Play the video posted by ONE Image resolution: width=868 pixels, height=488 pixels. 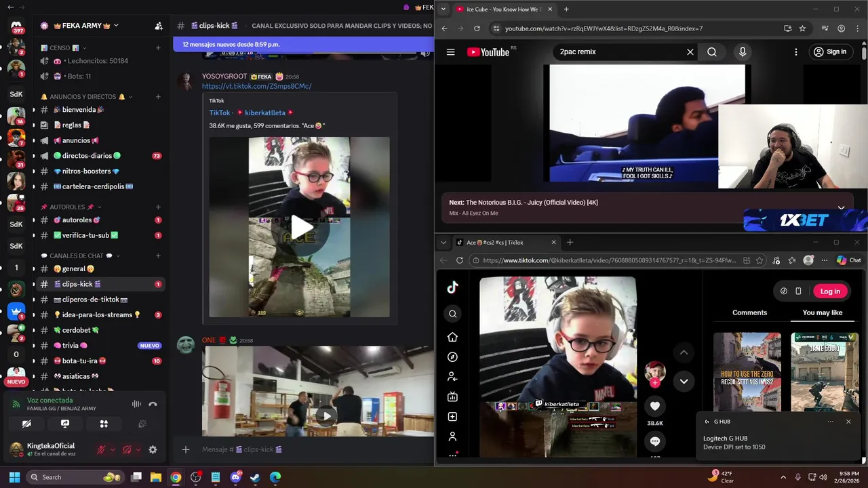pos(326,416)
